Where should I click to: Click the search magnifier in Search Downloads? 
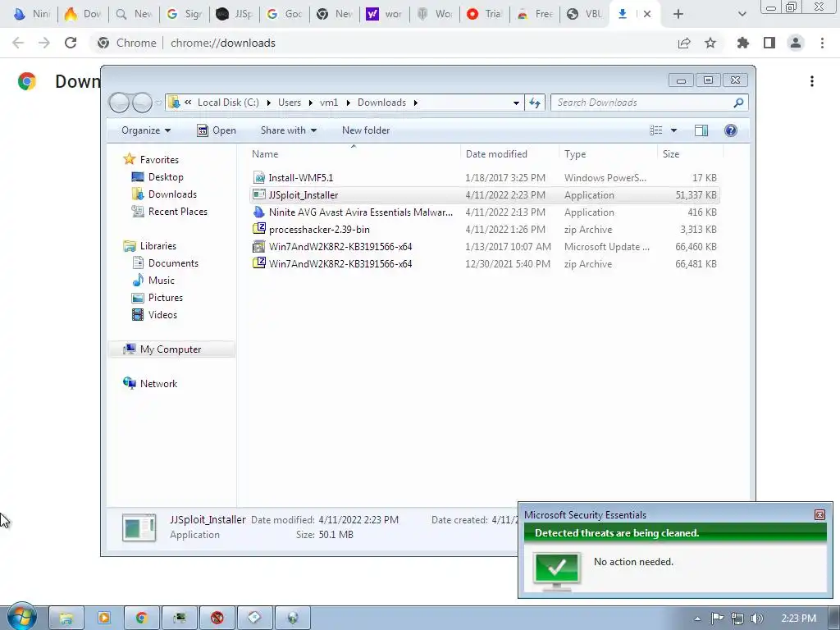738,103
